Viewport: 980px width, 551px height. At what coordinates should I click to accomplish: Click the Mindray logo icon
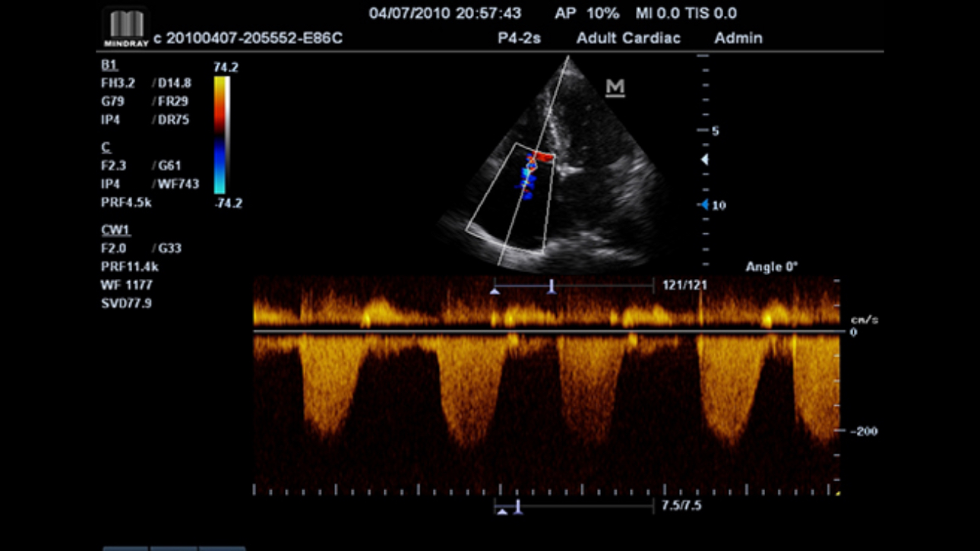pos(126,28)
